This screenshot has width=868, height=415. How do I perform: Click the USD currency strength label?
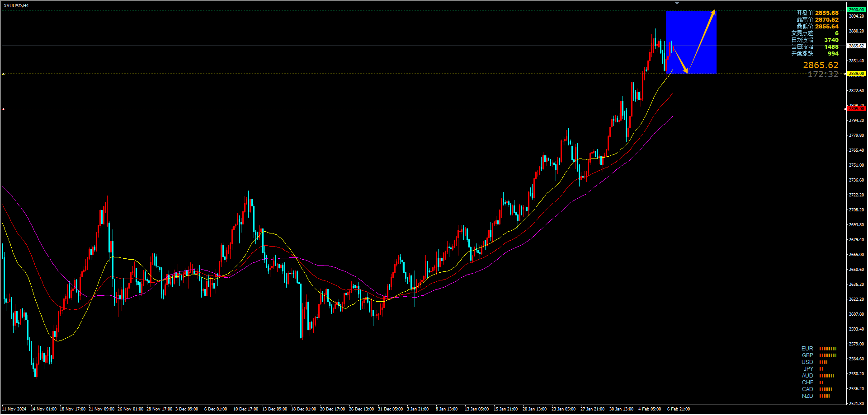pyautogui.click(x=807, y=362)
